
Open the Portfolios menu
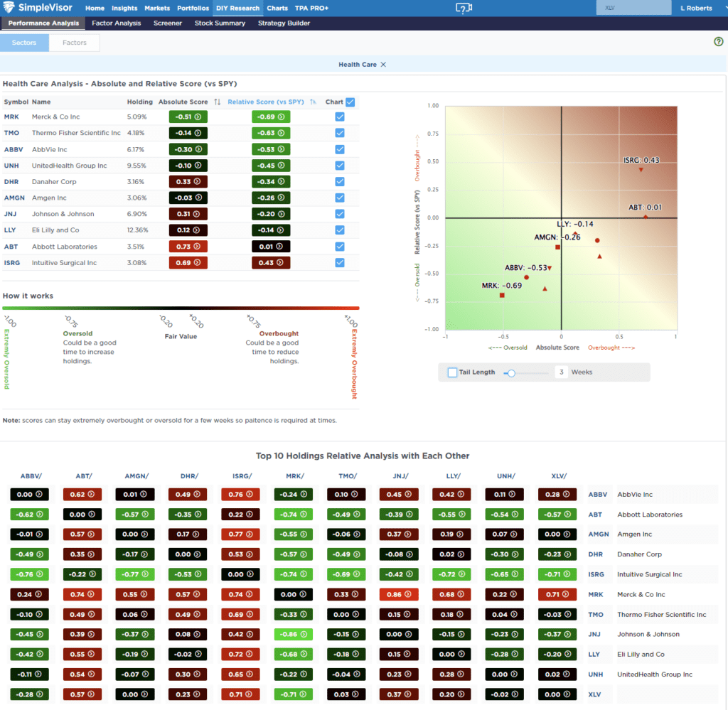[x=193, y=8]
